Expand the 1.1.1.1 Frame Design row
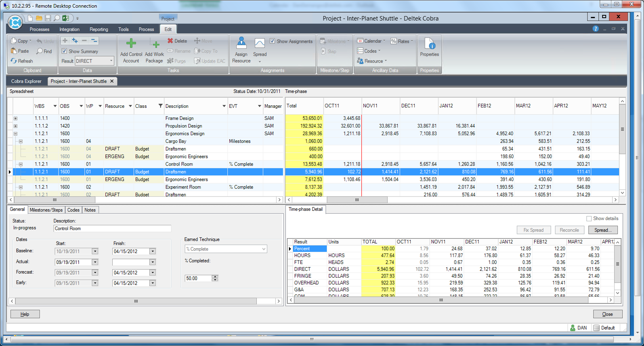This screenshot has height=346, width=644. pos(15,118)
